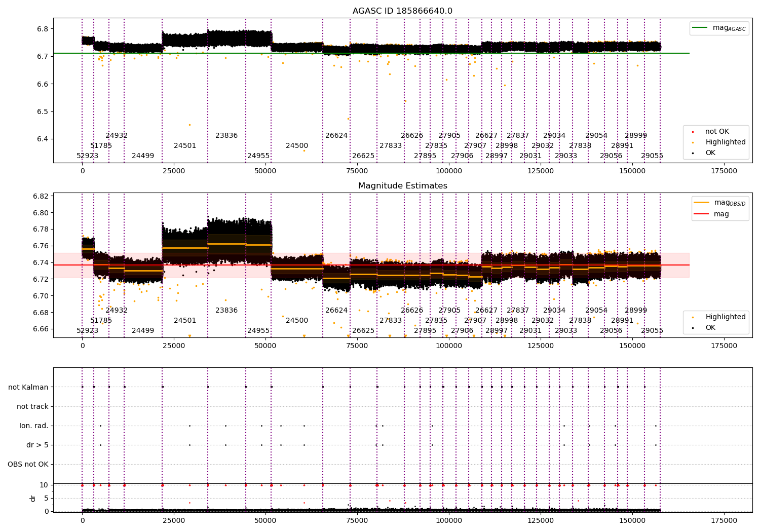Screen dimensions: 760x532
Task: Click the 100000 x-axis tick in the top plot
Action: (x=449, y=171)
